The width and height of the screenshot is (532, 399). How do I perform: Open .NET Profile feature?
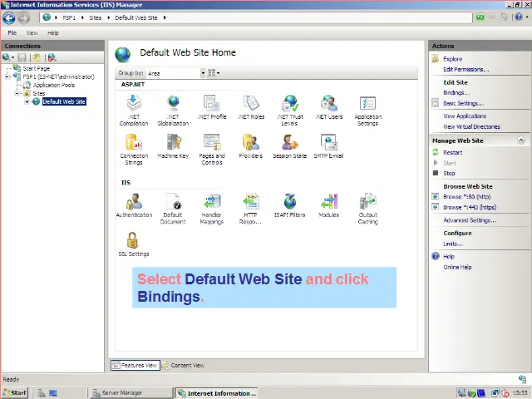(x=212, y=107)
